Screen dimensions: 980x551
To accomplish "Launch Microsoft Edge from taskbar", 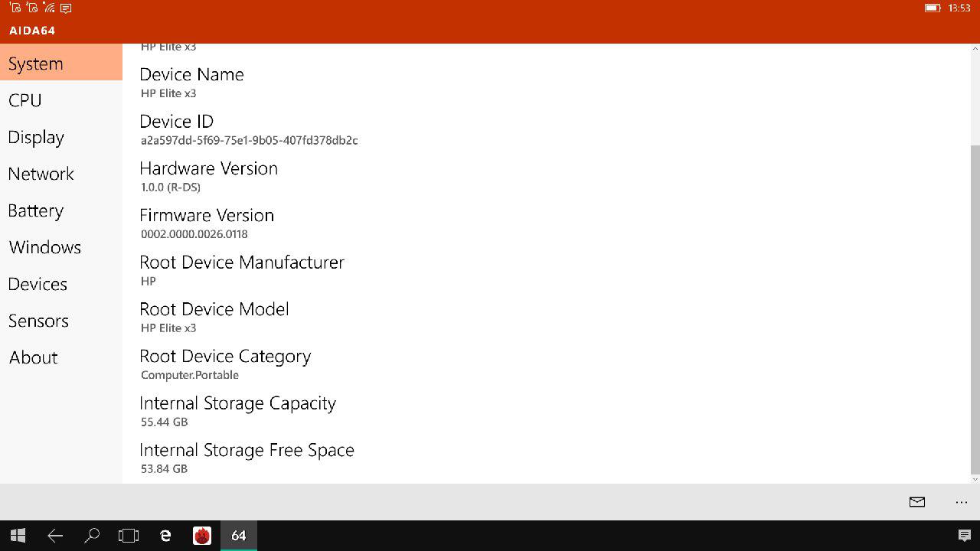I will (165, 536).
